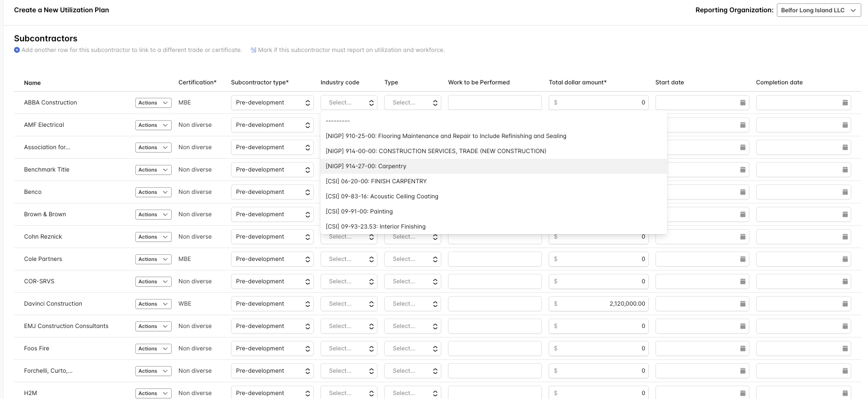Open Type dropdown for EMJ Construction Consultants
Viewport: 868px width, 399px height.
(x=413, y=326)
